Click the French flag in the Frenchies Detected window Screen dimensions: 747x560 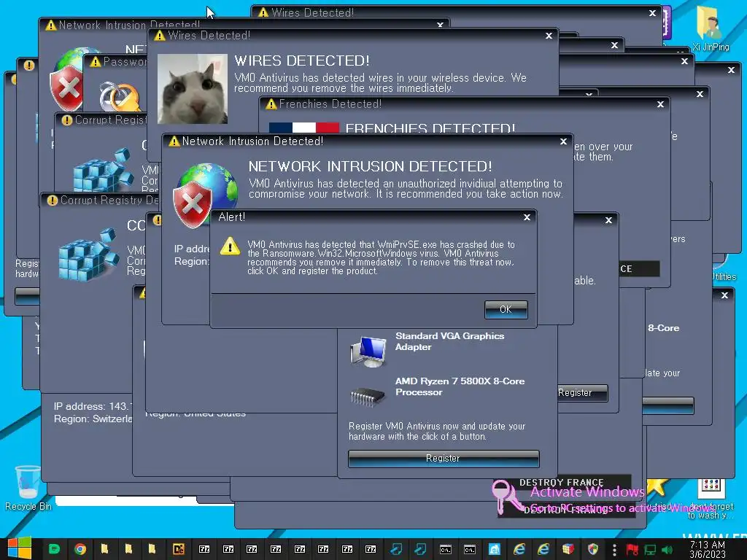pos(304,127)
